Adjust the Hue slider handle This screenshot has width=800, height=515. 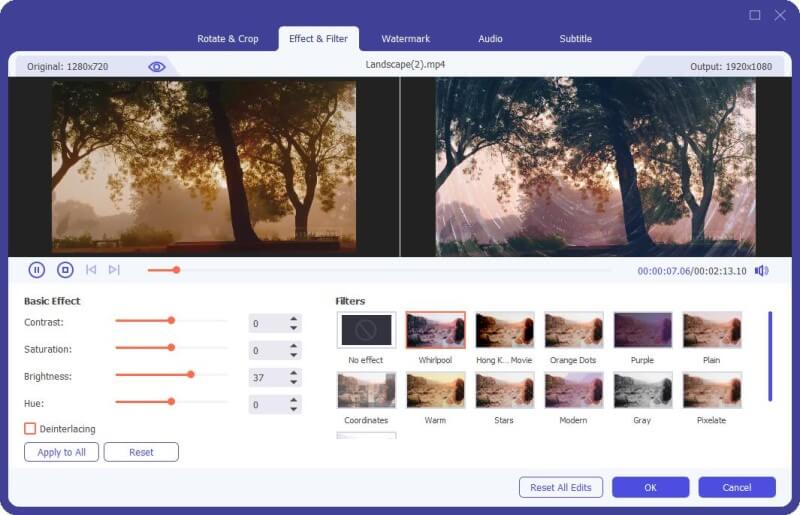pos(171,402)
